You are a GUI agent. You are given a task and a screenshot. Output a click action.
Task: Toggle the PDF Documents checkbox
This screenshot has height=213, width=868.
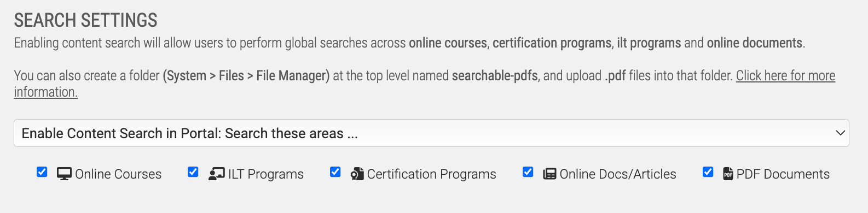pos(708,172)
